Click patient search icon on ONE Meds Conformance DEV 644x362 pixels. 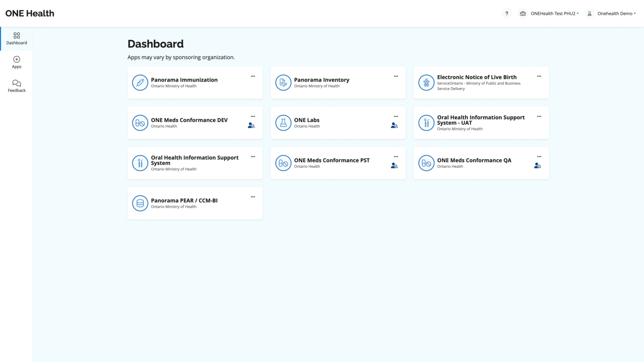251,125
